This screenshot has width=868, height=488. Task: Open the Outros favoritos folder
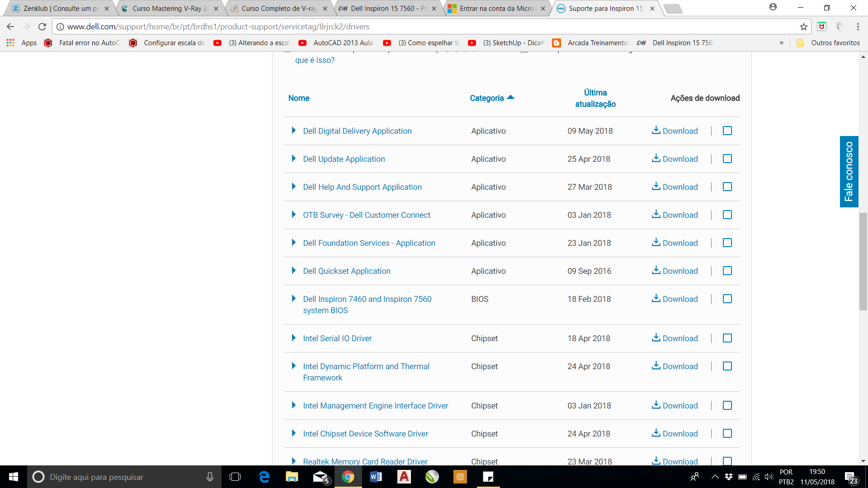tap(828, 43)
